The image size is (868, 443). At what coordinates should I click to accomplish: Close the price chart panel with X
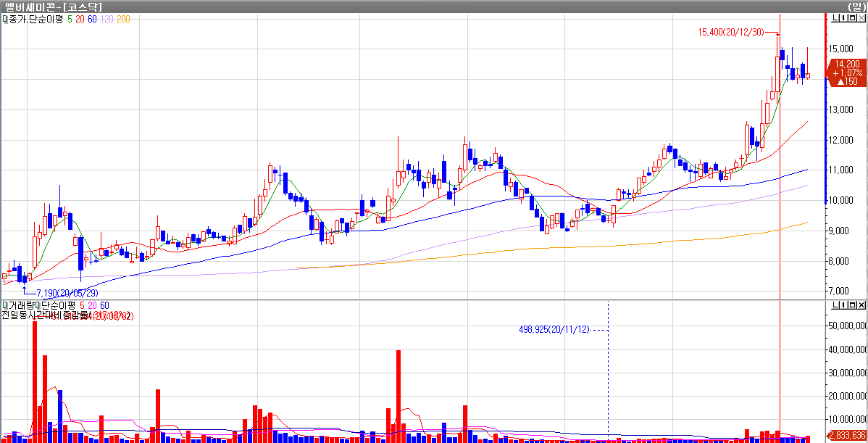[861, 17]
